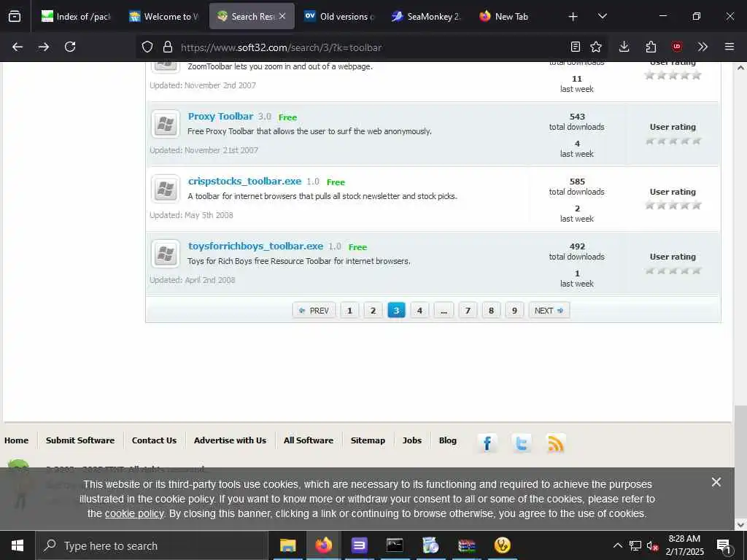Screen dimensions: 747x560
Task: Dismiss the cookie banner with X
Action: tap(716, 483)
